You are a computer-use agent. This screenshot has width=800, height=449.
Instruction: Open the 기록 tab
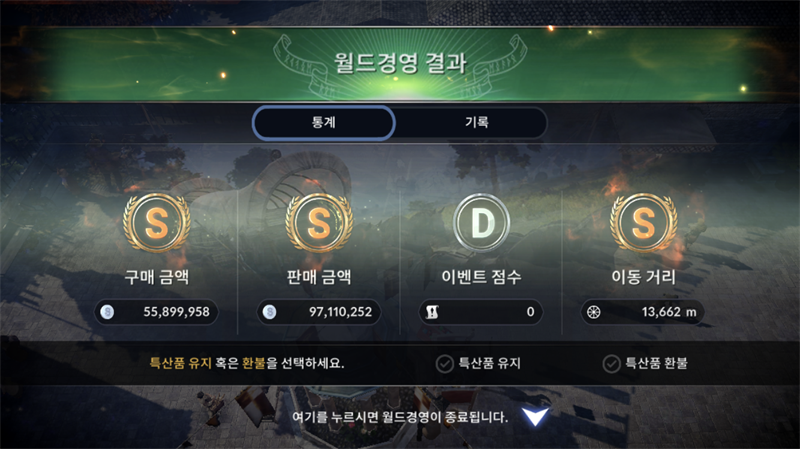(x=477, y=122)
